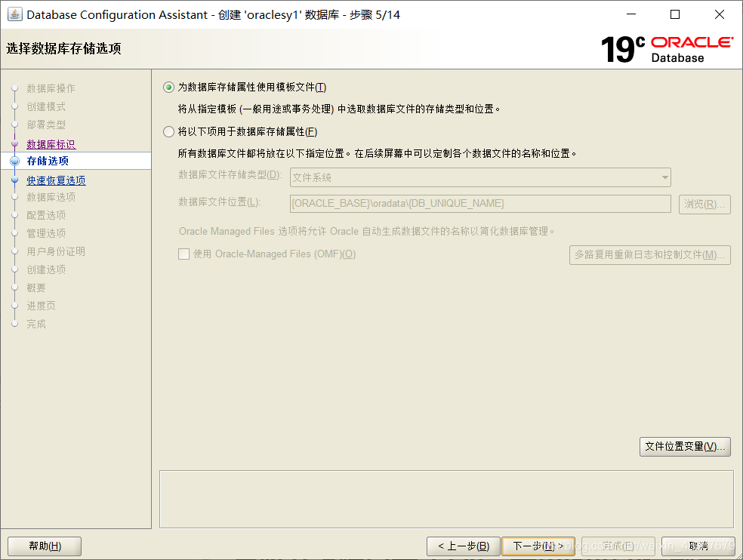Click the step bullet beside 存储选项
Screen dimensions: 743x560
pos(14,161)
